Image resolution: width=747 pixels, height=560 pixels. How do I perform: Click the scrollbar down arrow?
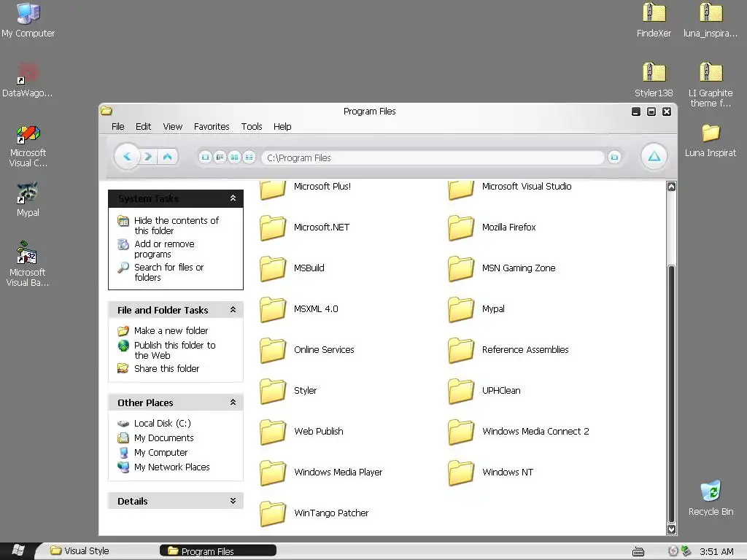coord(671,529)
